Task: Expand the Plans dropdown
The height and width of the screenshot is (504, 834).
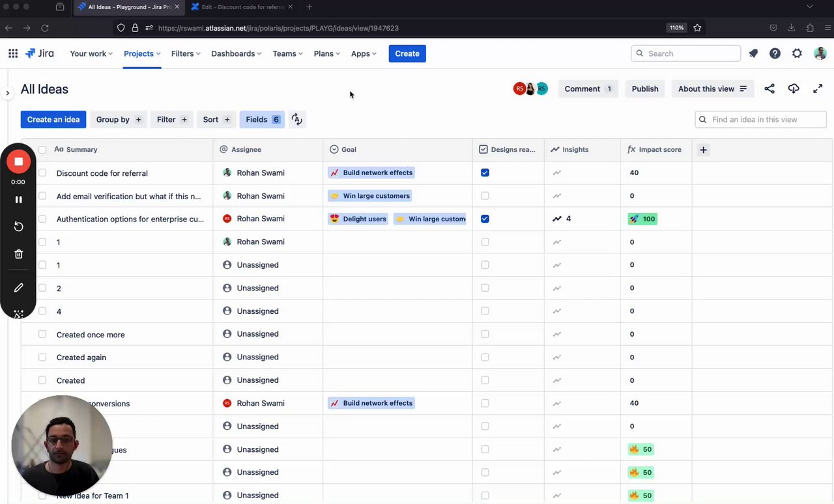Action: pos(327,53)
